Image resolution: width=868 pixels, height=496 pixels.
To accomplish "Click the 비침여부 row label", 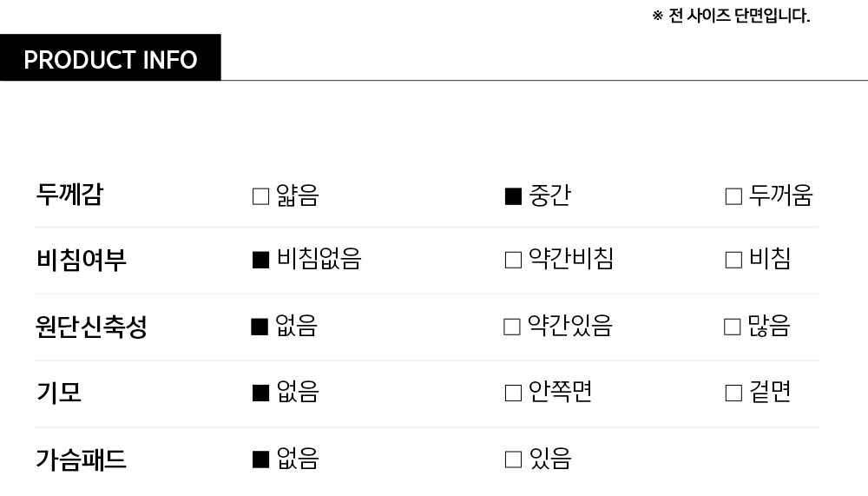I will [81, 260].
